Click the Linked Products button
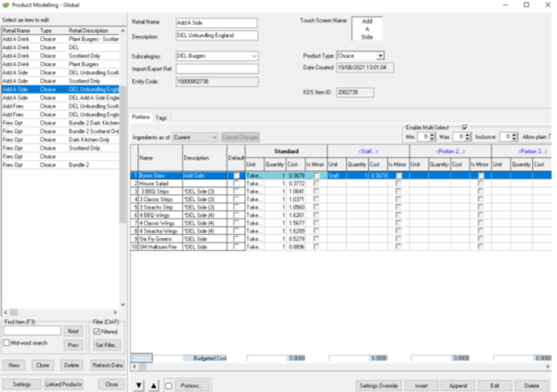The width and height of the screenshot is (557, 392). (x=64, y=385)
